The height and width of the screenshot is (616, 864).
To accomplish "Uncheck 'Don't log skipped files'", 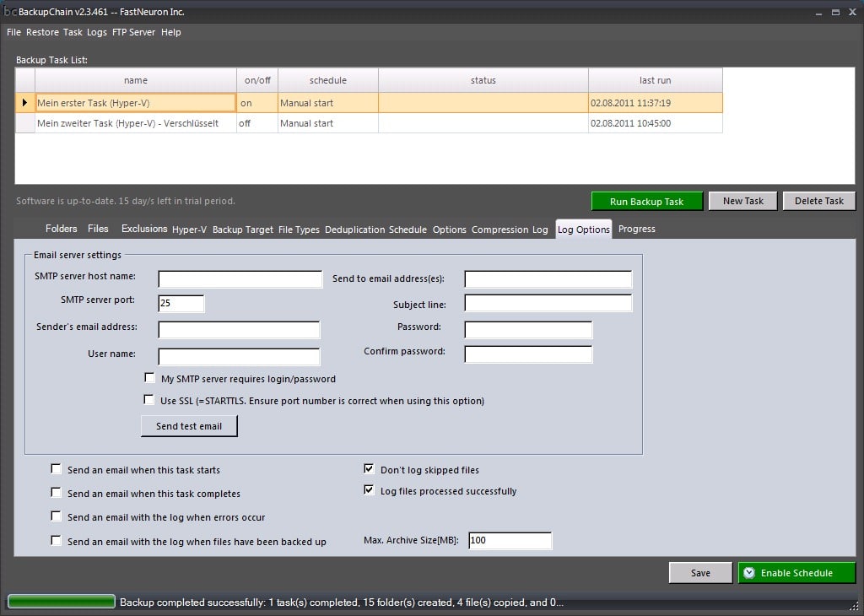I will click(x=370, y=469).
